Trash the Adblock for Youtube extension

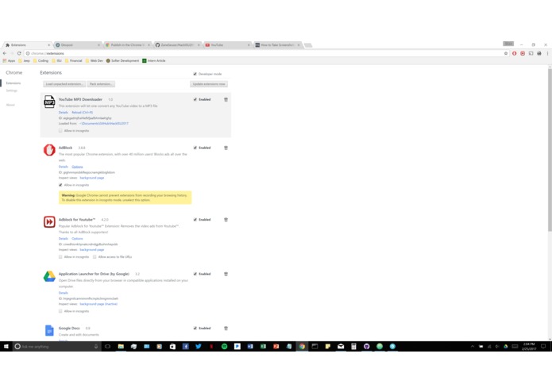226,220
